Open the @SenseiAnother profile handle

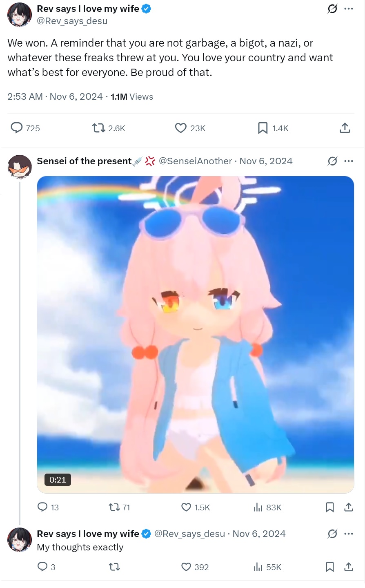pyautogui.click(x=195, y=161)
